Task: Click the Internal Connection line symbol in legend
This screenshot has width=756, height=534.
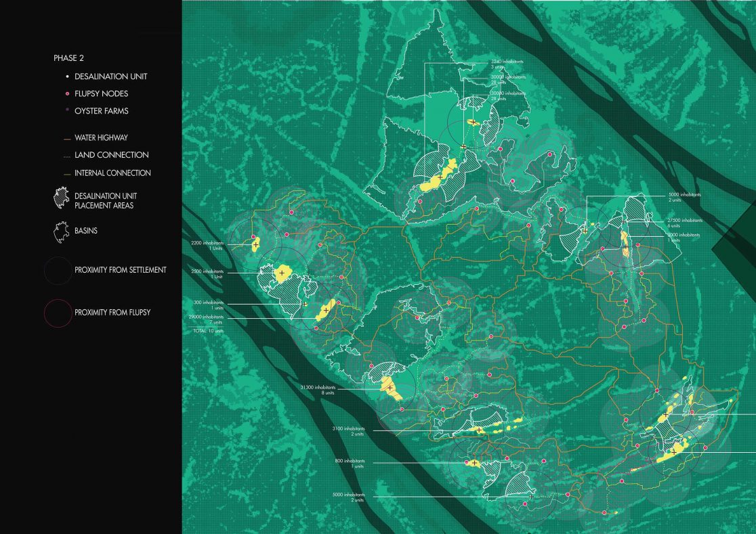Action: (60, 173)
